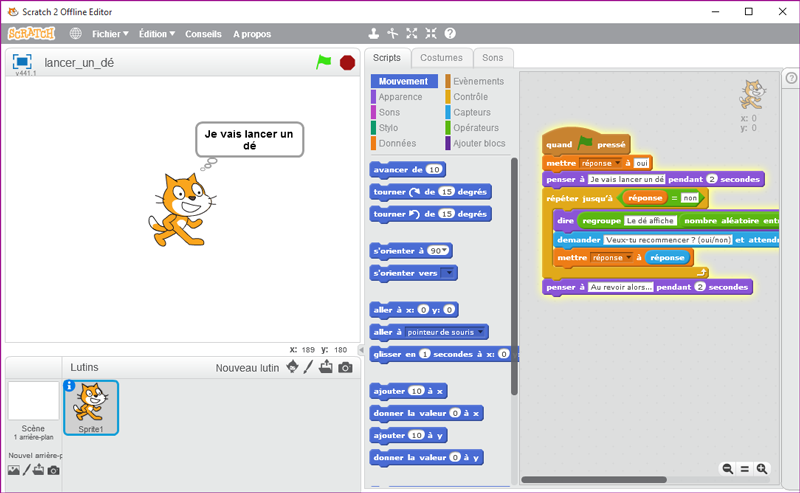Create new sprite from camera
The width and height of the screenshot is (800, 493).
(x=345, y=367)
